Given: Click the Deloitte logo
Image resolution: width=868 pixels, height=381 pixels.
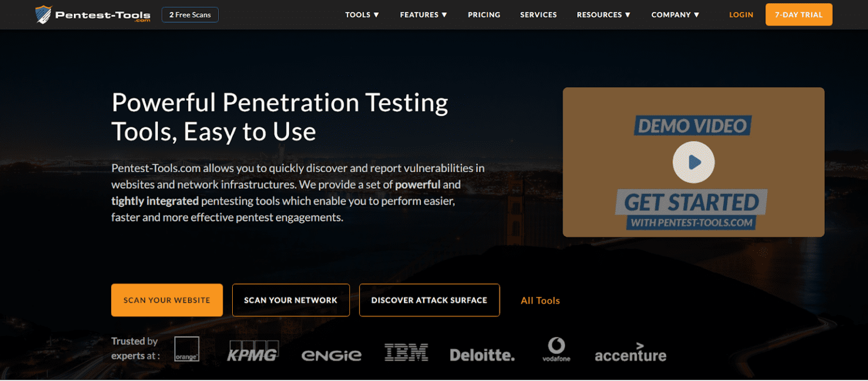Looking at the screenshot, I should coord(482,354).
